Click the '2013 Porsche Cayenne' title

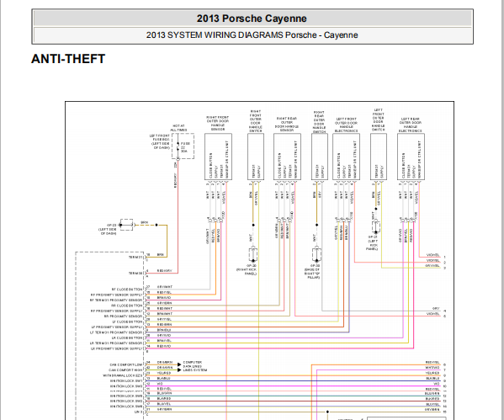[252, 19]
